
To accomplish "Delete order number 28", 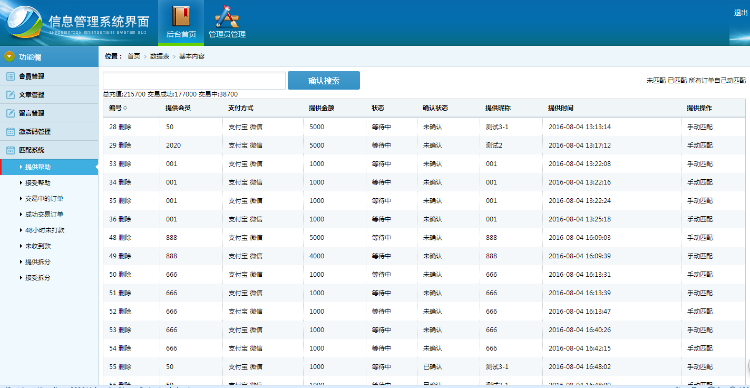I will pyautogui.click(x=125, y=127).
